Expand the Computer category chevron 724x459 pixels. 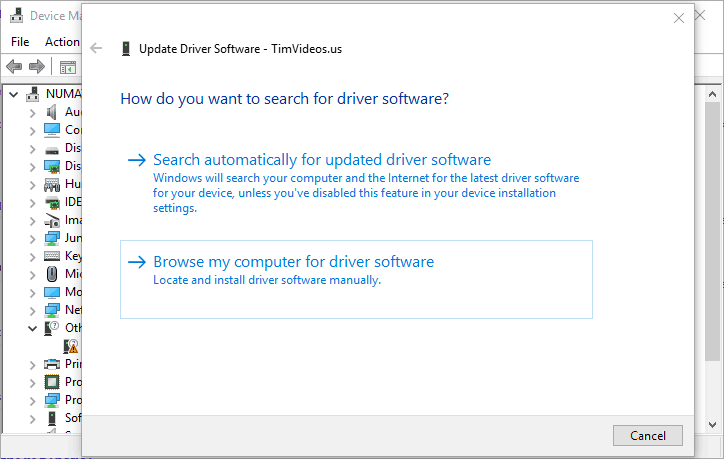coord(32,131)
